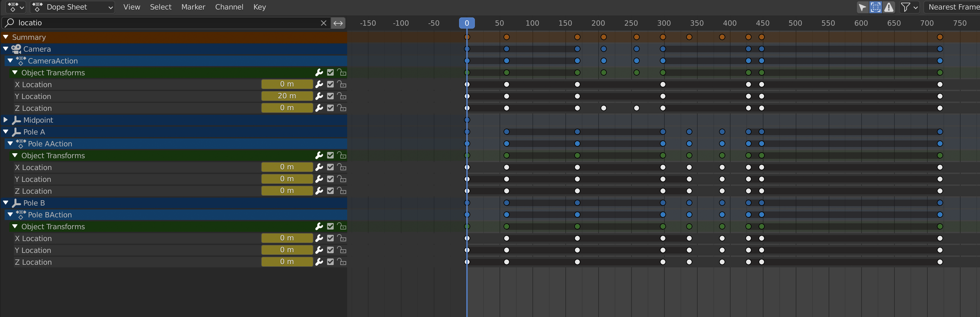Collapse the CameraAction group
The width and height of the screenshot is (980, 317).
10,61
